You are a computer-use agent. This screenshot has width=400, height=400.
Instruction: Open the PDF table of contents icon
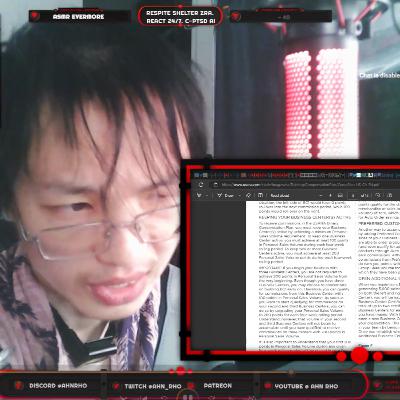199,195
